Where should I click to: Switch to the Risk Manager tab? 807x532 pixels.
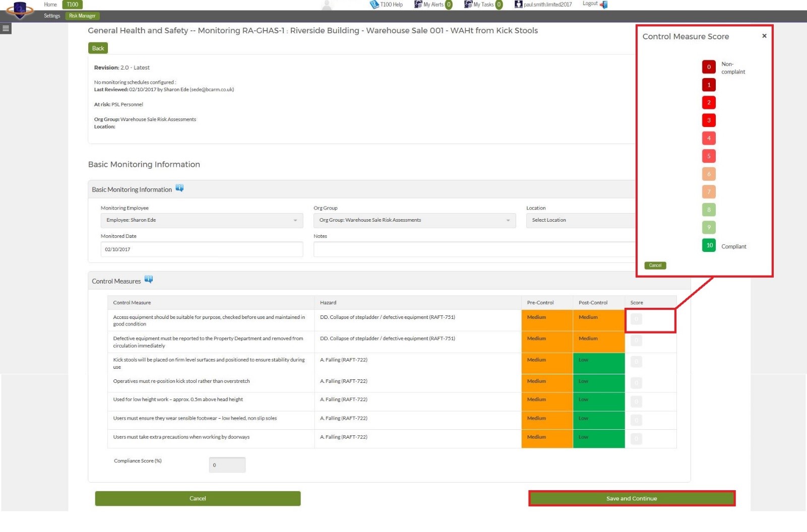point(82,16)
